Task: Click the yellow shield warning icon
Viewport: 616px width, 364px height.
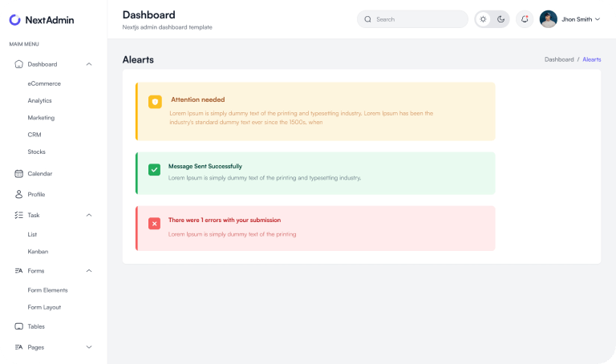Action: click(155, 102)
